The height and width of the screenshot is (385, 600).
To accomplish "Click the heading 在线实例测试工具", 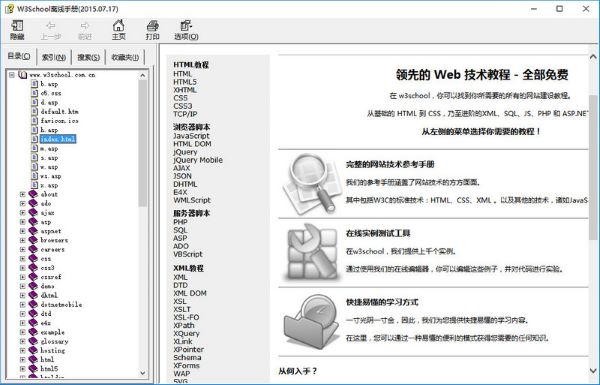I will [378, 233].
